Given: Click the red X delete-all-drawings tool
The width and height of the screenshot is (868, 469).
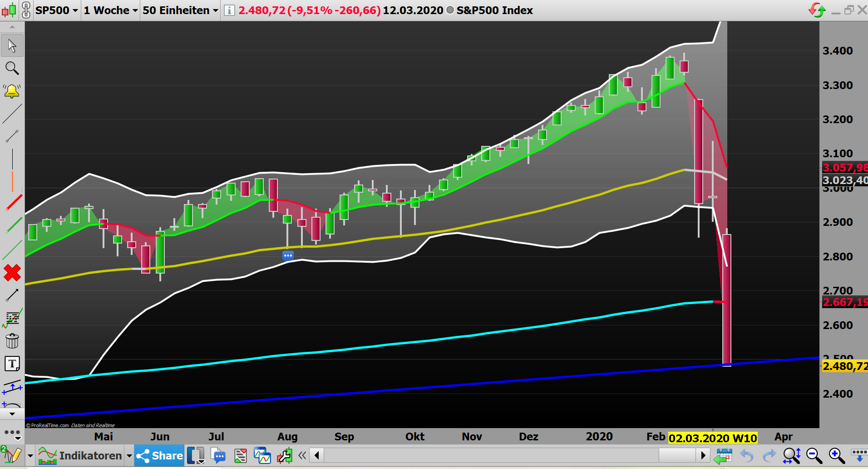Looking at the screenshot, I should click(x=12, y=273).
